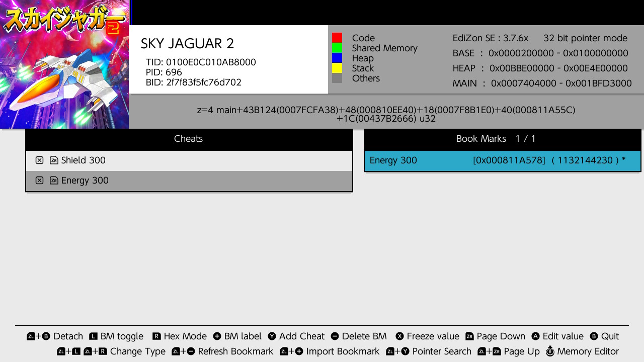This screenshot has width=644, height=362.
Task: Tap the minus glyph beside Delete BM
Action: pos(335,336)
